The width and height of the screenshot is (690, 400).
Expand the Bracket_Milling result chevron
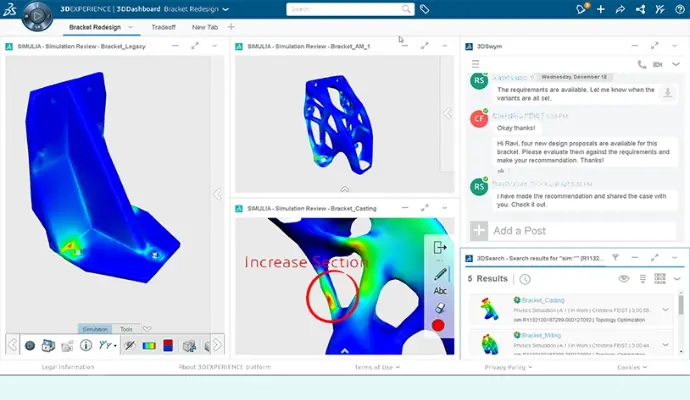[667, 343]
